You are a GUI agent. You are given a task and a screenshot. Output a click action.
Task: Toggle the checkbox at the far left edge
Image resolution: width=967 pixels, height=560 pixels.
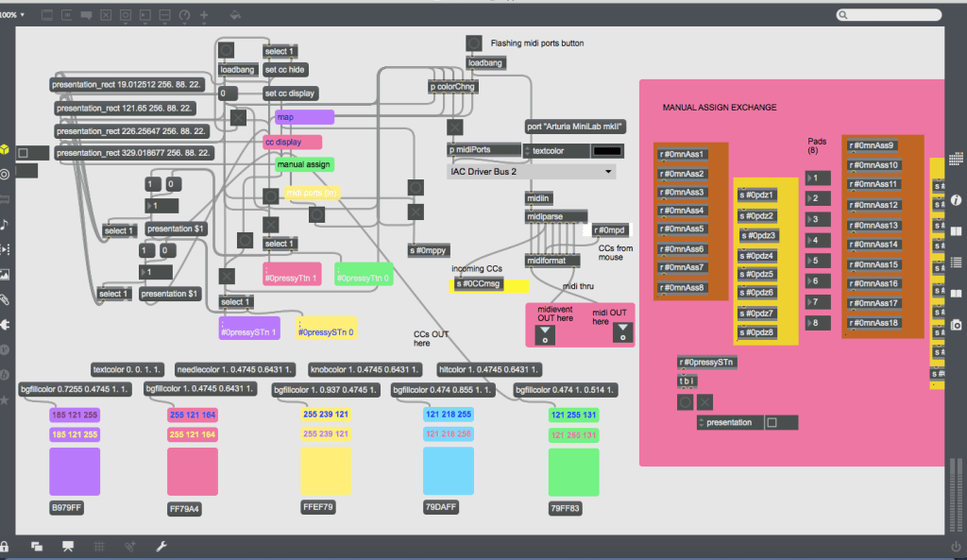24,152
